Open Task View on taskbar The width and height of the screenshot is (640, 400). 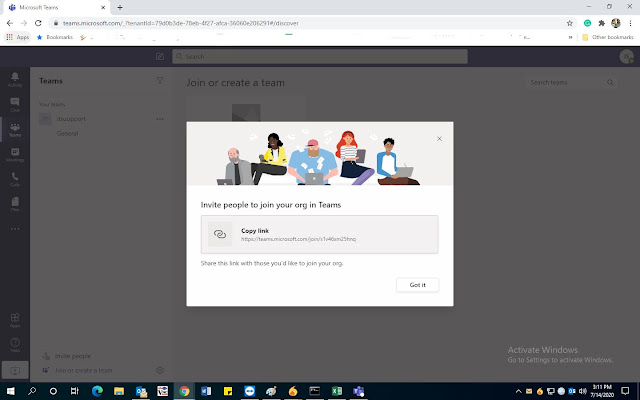click(75, 391)
